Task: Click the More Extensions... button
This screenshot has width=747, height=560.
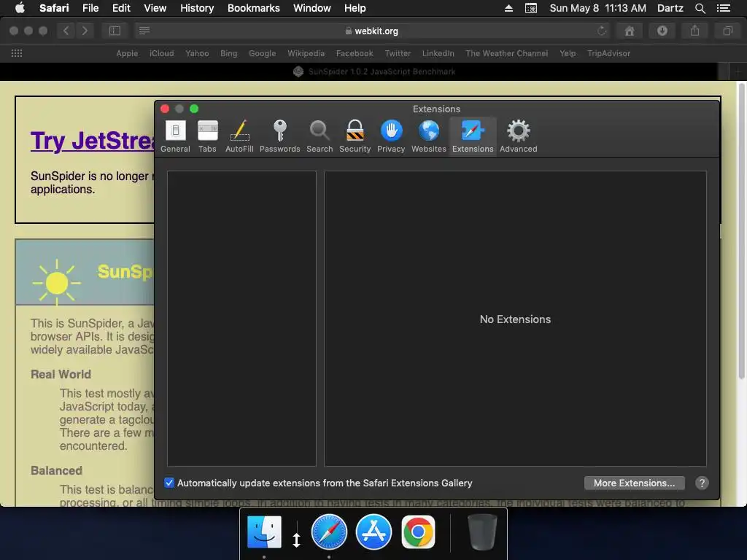Action: pos(634,483)
